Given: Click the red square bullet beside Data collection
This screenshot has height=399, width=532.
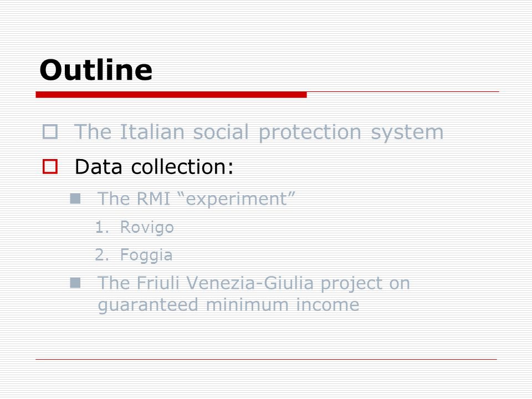Looking at the screenshot, I should point(50,167).
